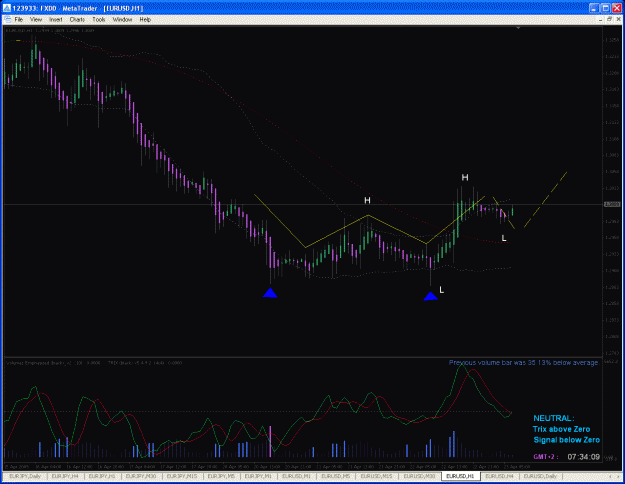Switch to the EURJPY,M15 chart tab
This screenshot has width=625, height=484.
point(182,476)
